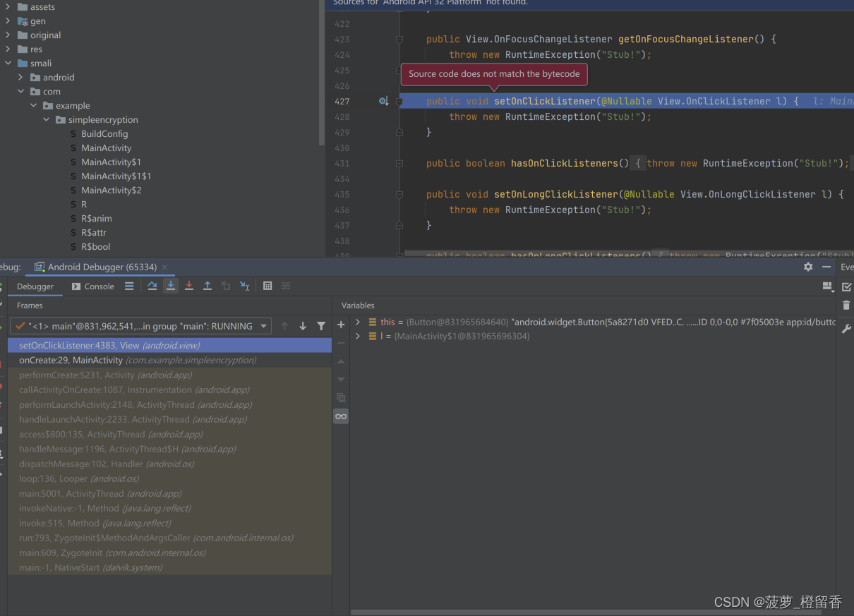This screenshot has width=854, height=616.
Task: Click the Step Over debugger icon
Action: [152, 286]
